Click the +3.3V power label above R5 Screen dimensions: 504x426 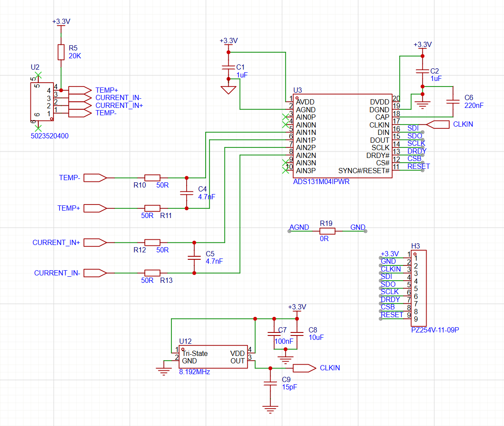[61, 22]
